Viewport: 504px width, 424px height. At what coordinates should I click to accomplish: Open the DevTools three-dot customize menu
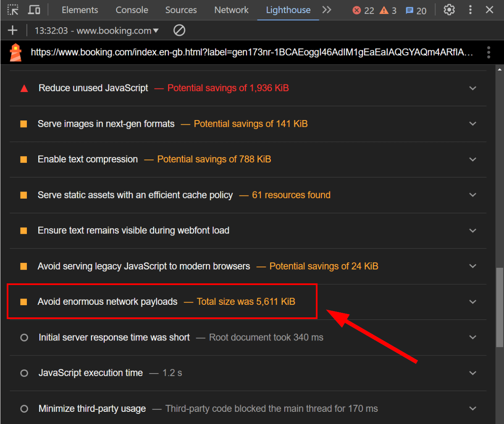[470, 10]
